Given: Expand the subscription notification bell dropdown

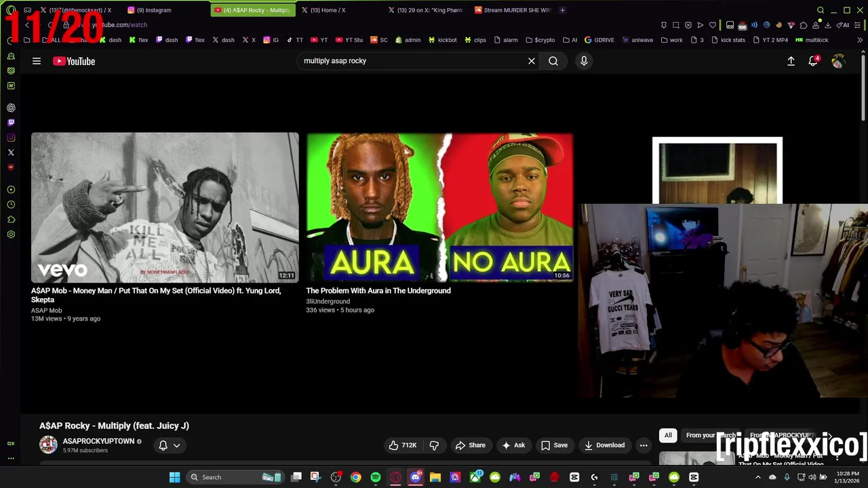Looking at the screenshot, I should 170,445.
